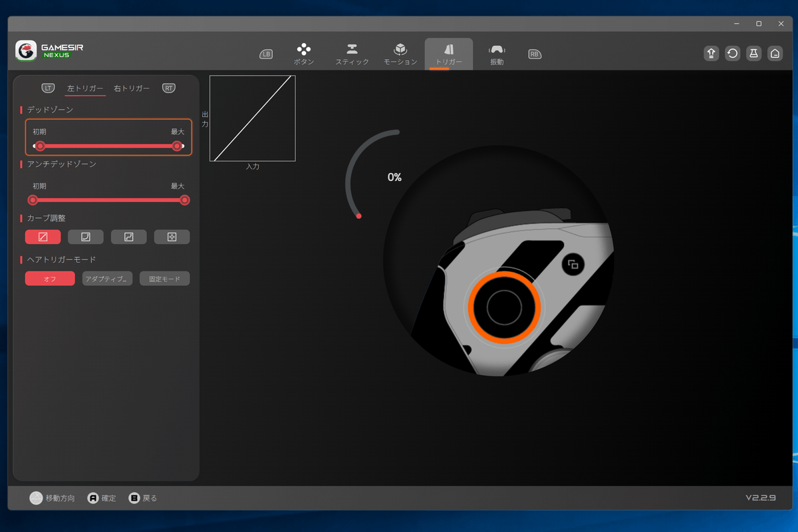Click the RB bumper icon
Viewport: 798px width, 532px height.
535,55
